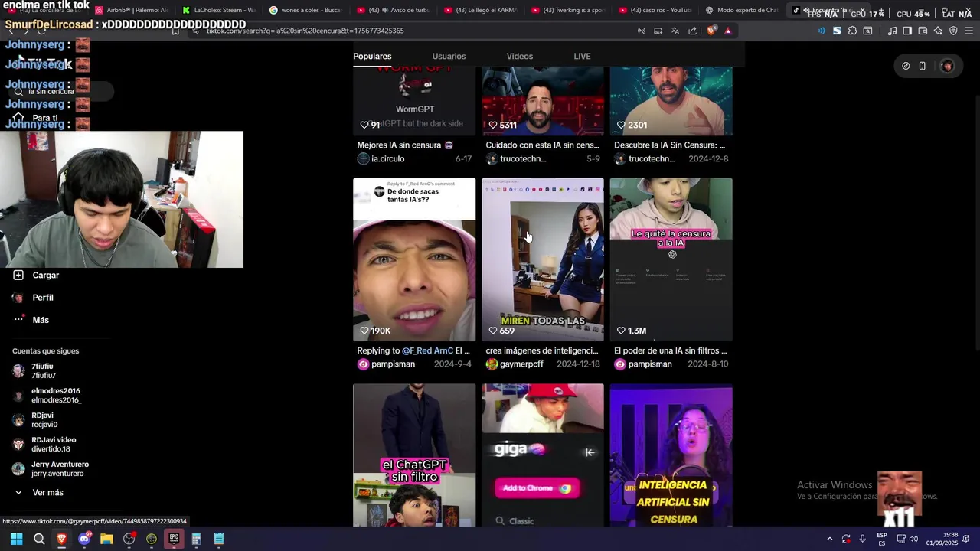Click the Cargar plus icon in sidebar
980x551 pixels.
click(18, 275)
